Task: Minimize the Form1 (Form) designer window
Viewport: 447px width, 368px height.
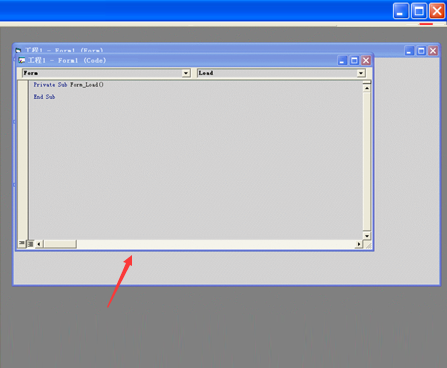Action: (x=409, y=51)
